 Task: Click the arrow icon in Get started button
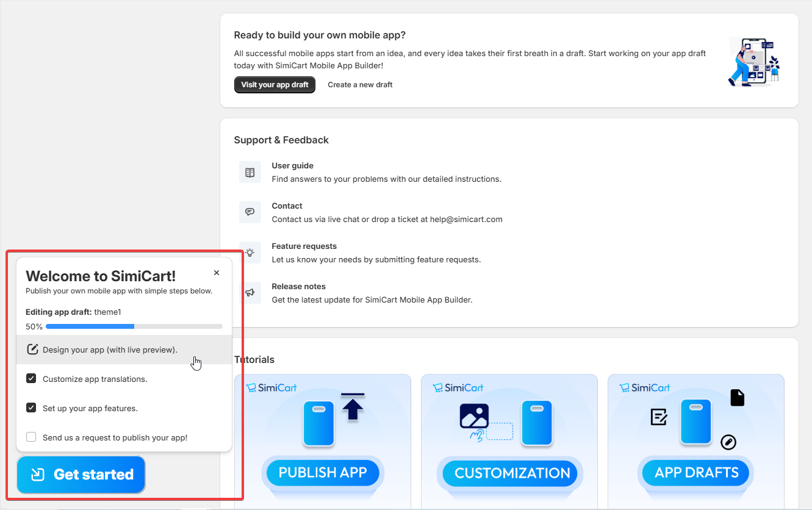click(38, 475)
